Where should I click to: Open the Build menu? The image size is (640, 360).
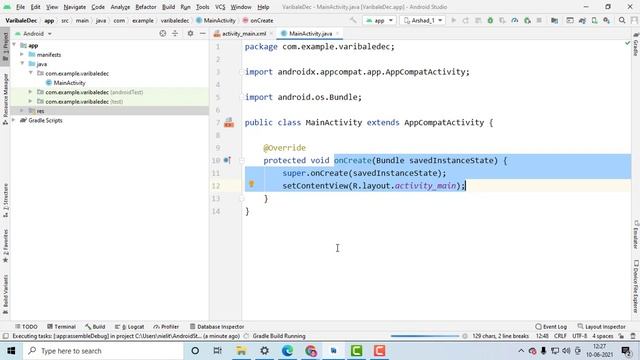[168, 7]
